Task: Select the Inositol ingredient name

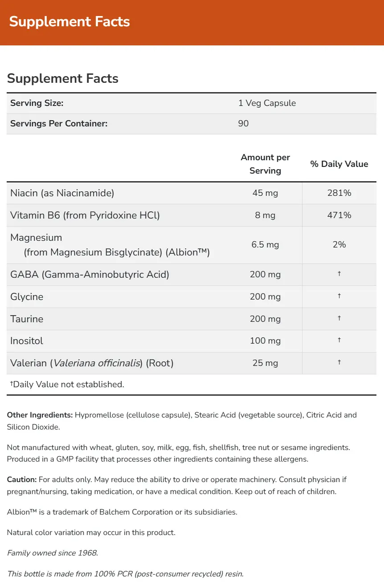Action: coord(27,341)
